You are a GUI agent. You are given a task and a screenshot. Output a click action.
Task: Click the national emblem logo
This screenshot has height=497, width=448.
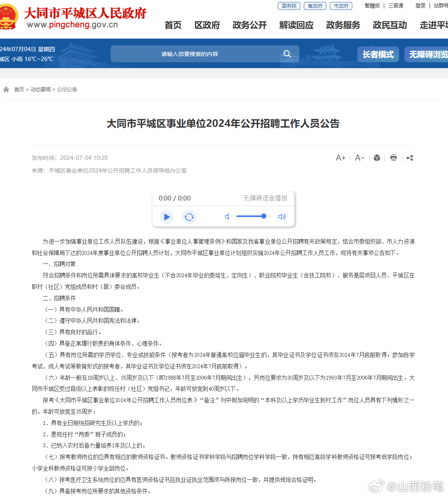pos(9,17)
